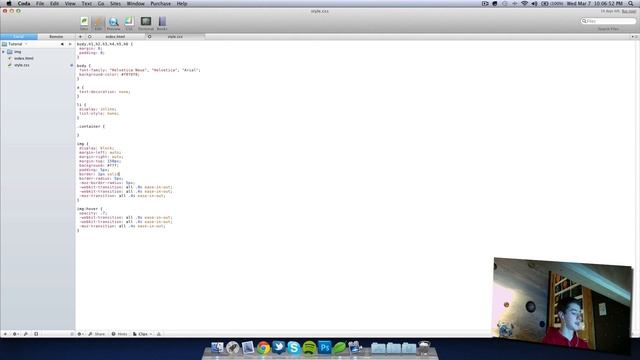Open the Coda application menu
The height and width of the screenshot is (360, 640).
coord(24,4)
